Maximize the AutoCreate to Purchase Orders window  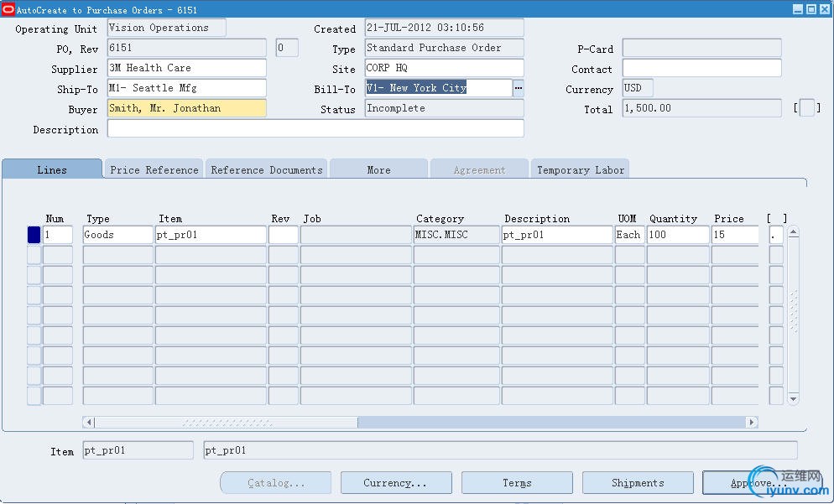[811, 9]
